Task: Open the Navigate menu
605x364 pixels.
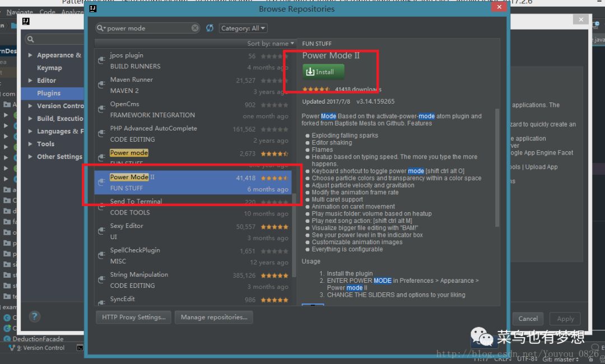Action: [x=19, y=12]
